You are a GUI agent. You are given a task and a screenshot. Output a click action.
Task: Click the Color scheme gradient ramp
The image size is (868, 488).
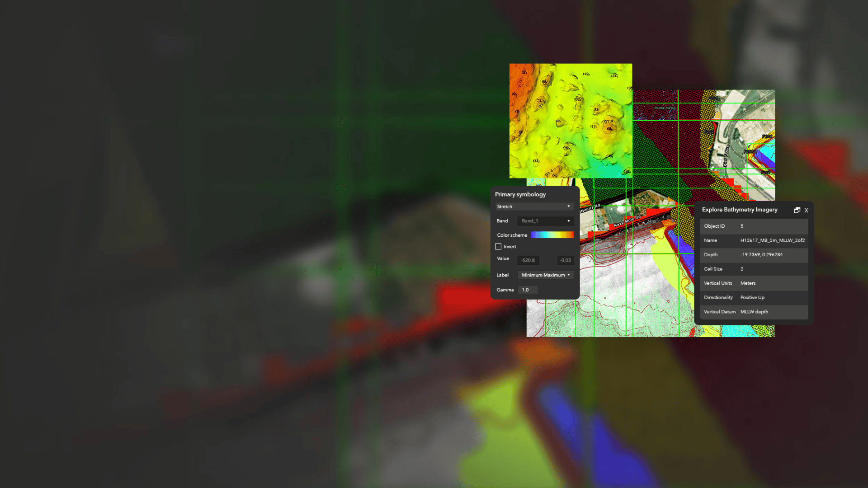(x=552, y=235)
